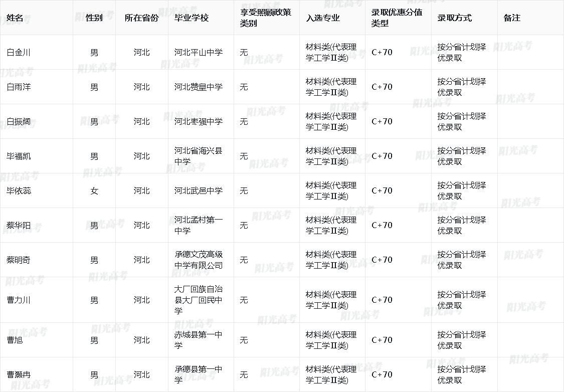Select the name 曹旭
564x392 pixels.
pos(15,340)
